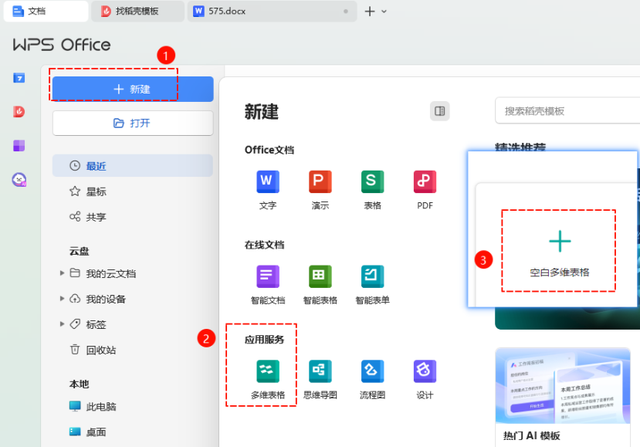Click the monitor icon beside 此电脑

tap(75, 406)
